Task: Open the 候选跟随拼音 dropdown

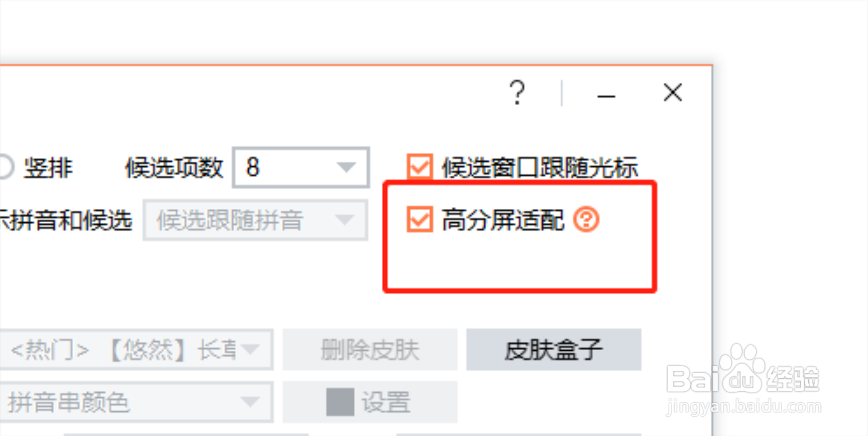Action: coord(255,220)
